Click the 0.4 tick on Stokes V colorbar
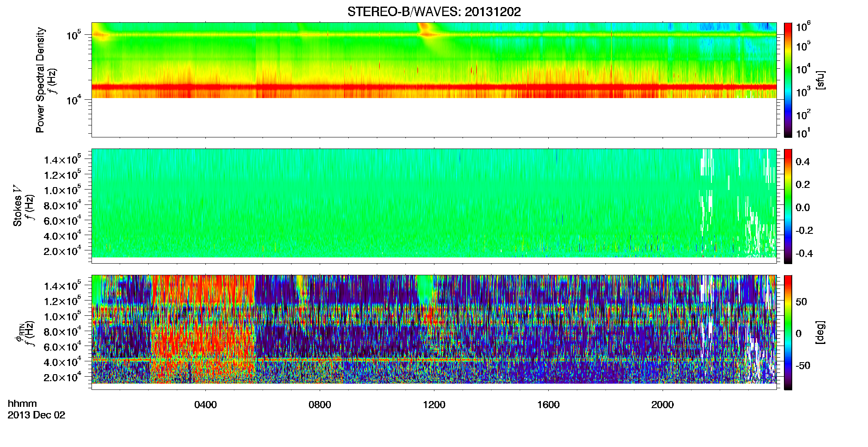 [803, 162]
